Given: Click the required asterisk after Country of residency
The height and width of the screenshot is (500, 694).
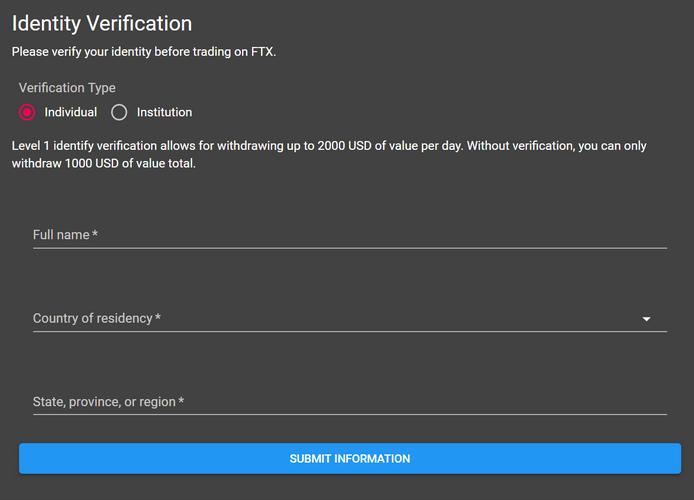Looking at the screenshot, I should coord(158,317).
